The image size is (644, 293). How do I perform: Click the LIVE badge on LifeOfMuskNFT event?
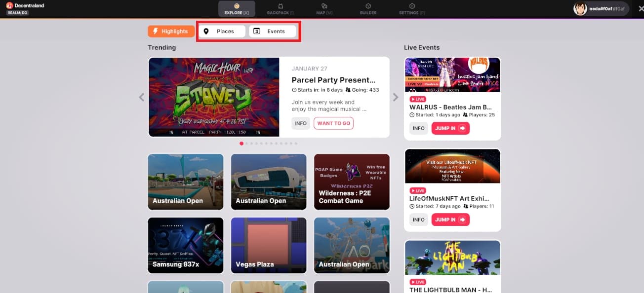(418, 190)
